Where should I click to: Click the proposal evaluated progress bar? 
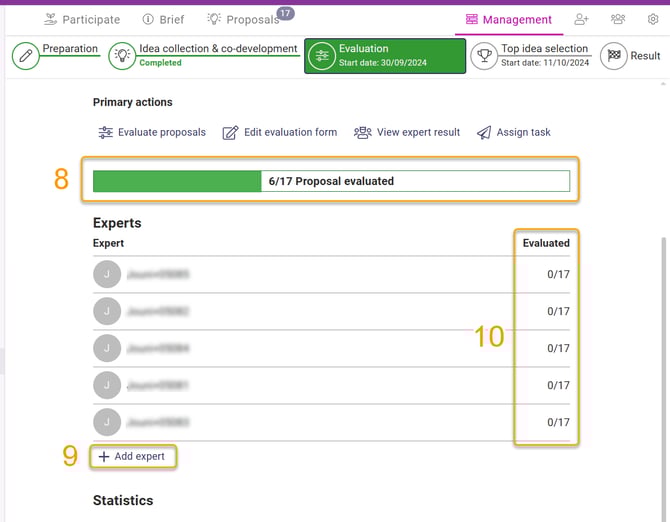(332, 181)
